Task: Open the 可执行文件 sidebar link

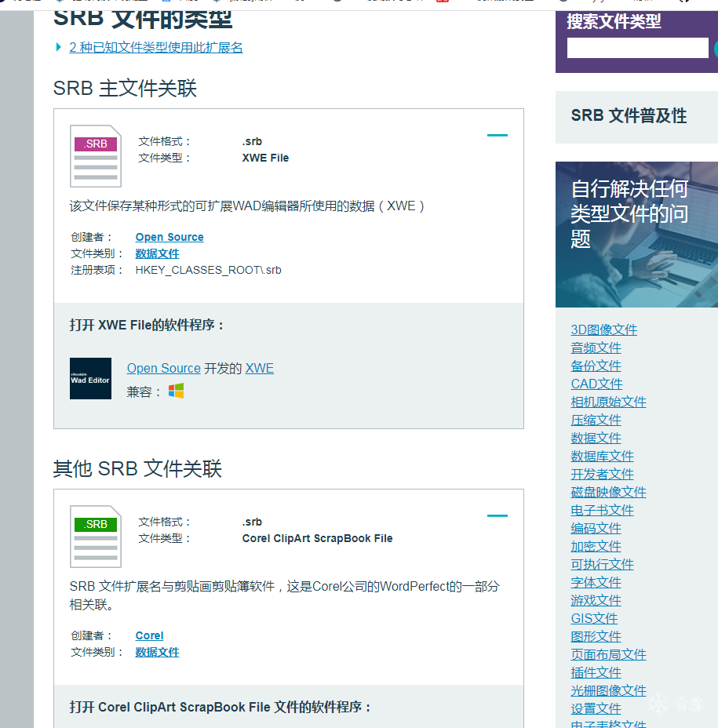Action: pos(603,565)
